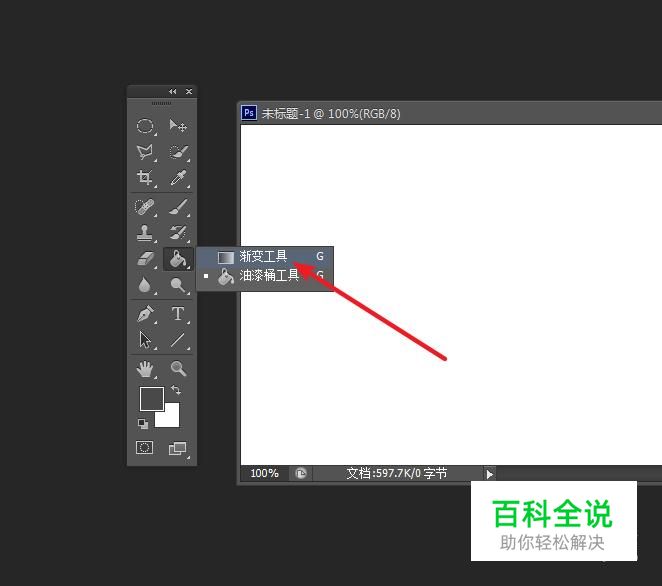Click the status bar share/preview icon
Screen dimensions: 662x586
click(301, 474)
